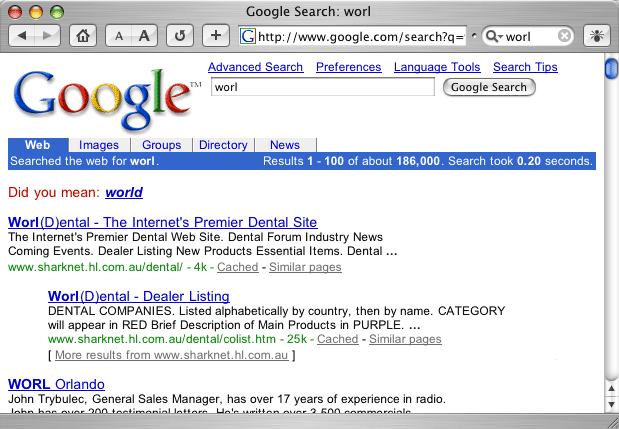
Task: Click the suggested spelling 'world'
Action: [124, 193]
